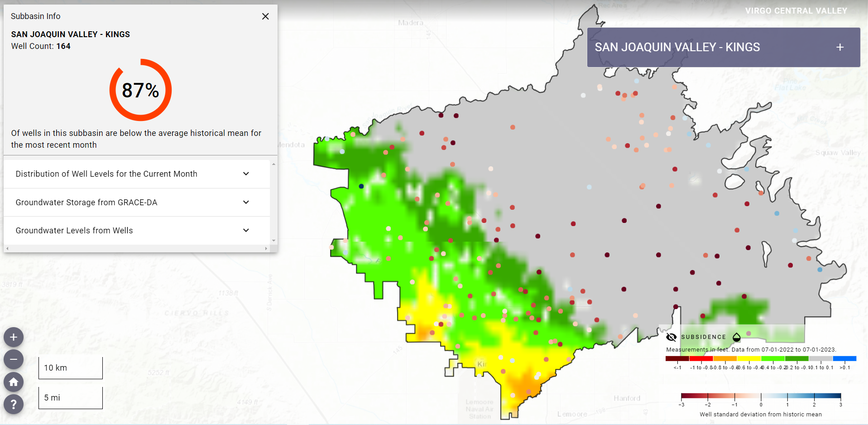Click the dark green -0.2 to -0.1 swatch
This screenshot has height=425, width=868.
pos(797,358)
